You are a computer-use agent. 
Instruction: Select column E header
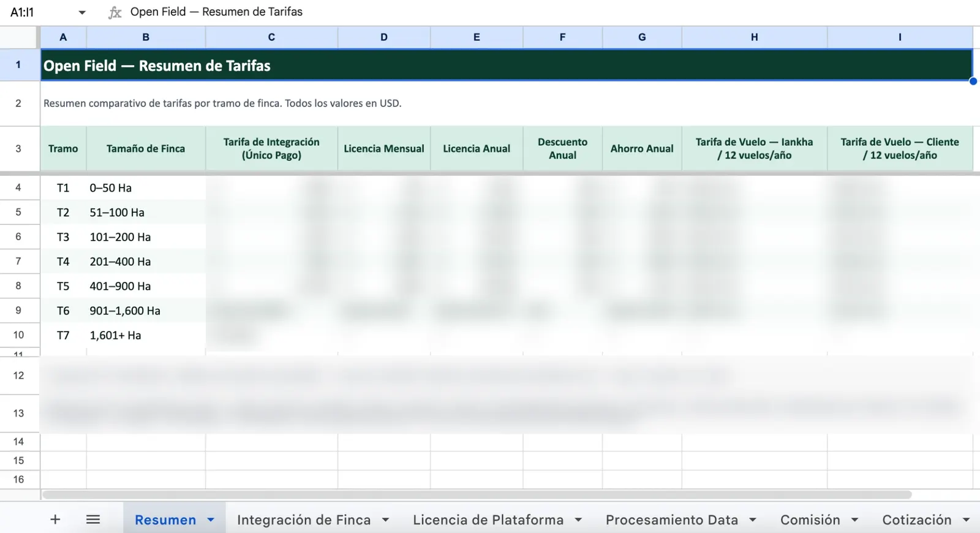[x=477, y=37]
